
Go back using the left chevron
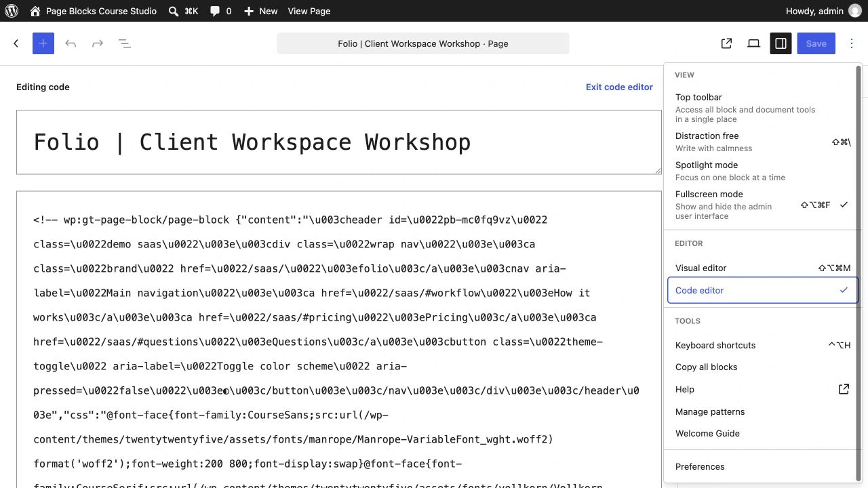(16, 43)
